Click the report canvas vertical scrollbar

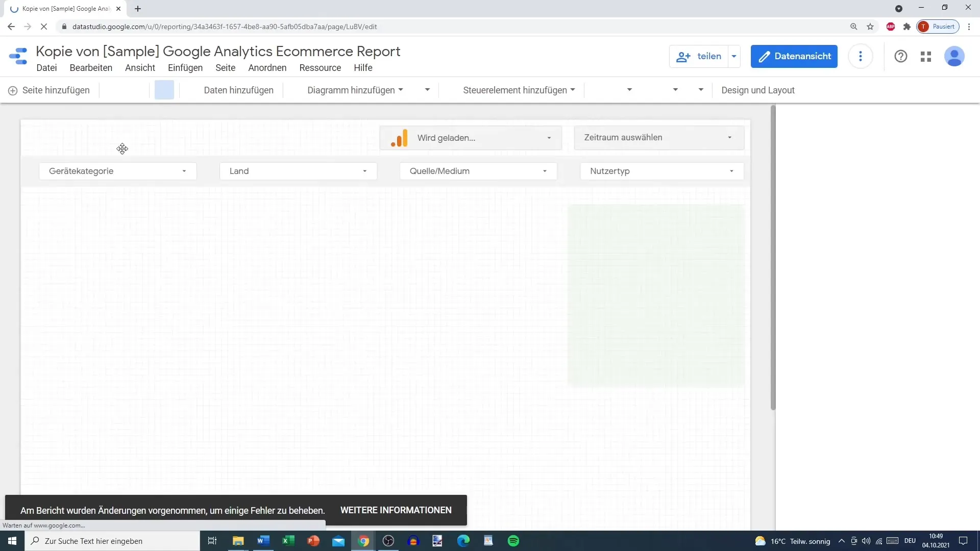(x=773, y=258)
